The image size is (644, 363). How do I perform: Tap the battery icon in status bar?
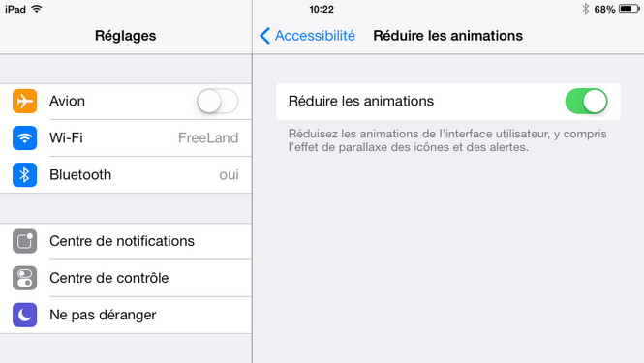pos(629,9)
